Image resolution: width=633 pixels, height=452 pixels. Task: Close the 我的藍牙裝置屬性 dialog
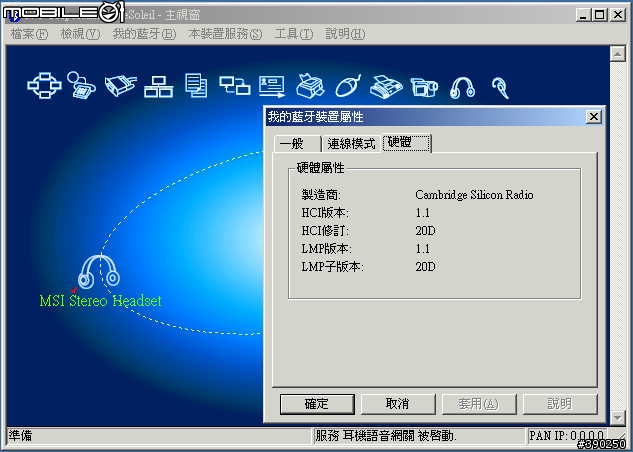pos(593,117)
